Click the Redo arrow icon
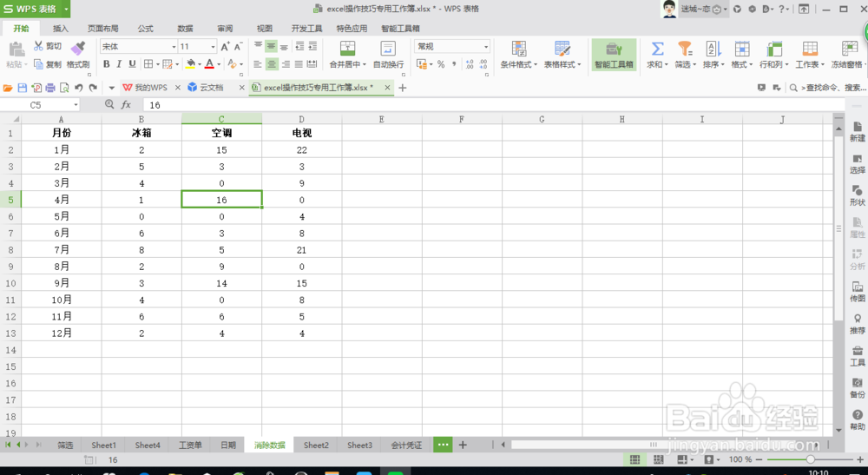The image size is (868, 475). [93, 88]
